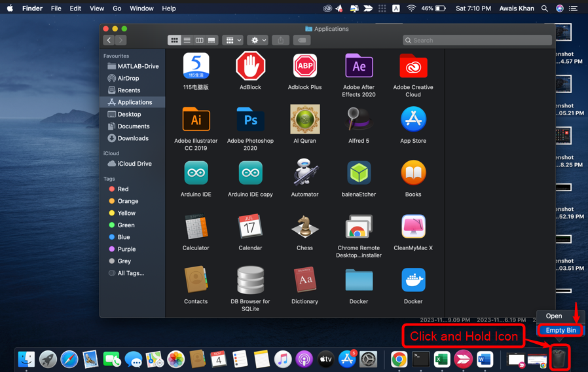Select DB Browser for SQLite icon
This screenshot has height=372, width=588.
[250, 281]
